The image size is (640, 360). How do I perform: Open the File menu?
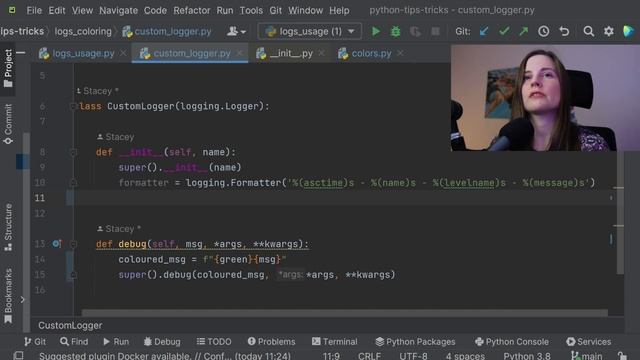click(x=34, y=10)
